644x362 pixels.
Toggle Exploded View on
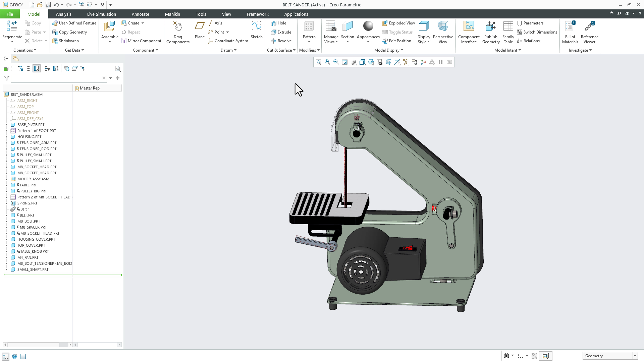[x=398, y=23]
